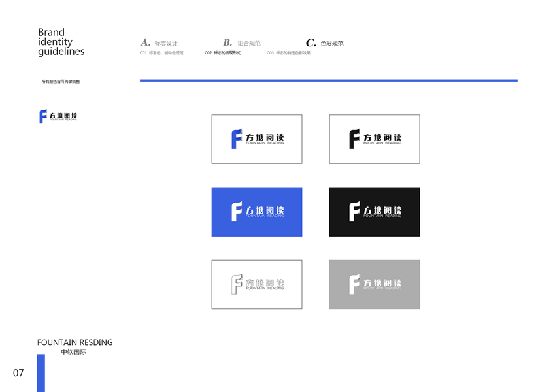
Task: Click the large italic letter C heading
Action: click(311, 43)
